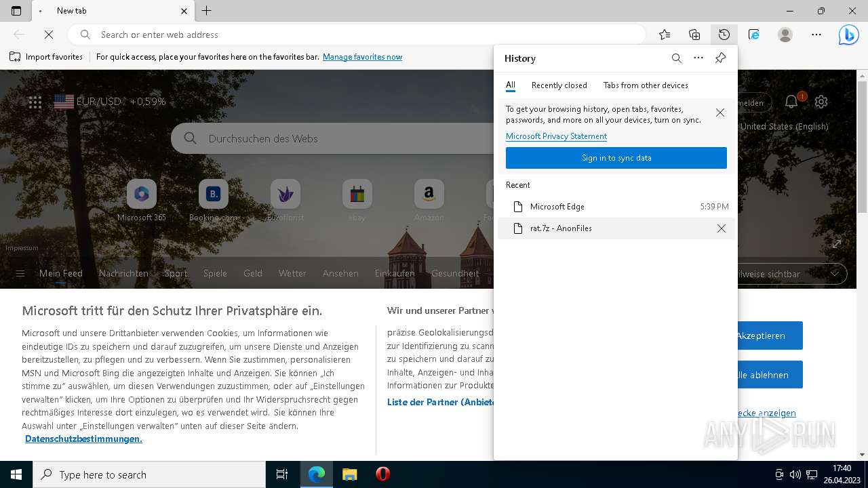Click the Back navigation arrow
This screenshot has width=868, height=488.
click(19, 35)
